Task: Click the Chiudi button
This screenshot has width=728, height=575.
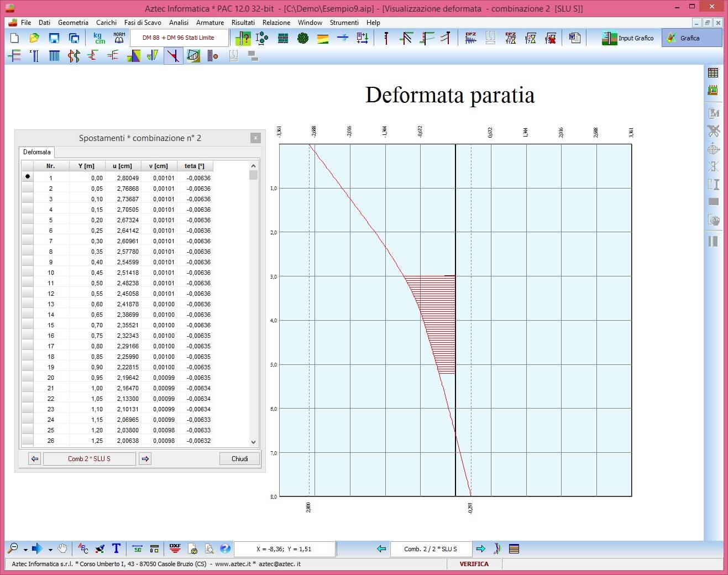Action: [x=239, y=459]
